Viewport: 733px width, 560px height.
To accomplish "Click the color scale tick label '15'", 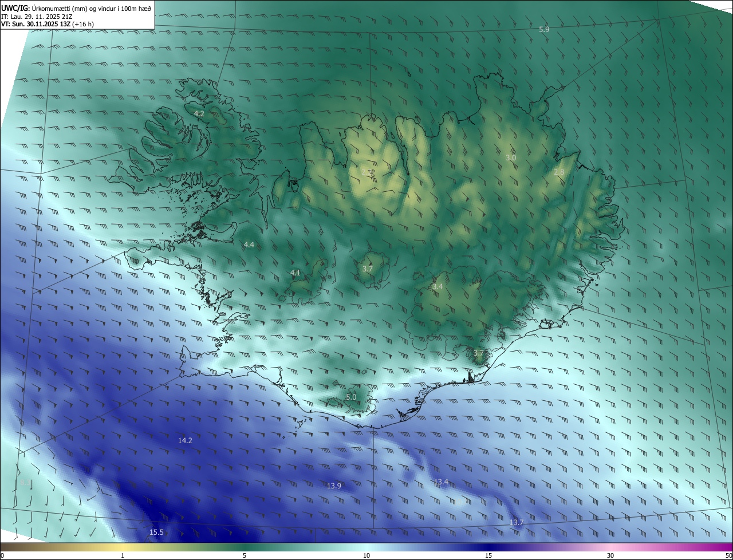I will [x=488, y=555].
